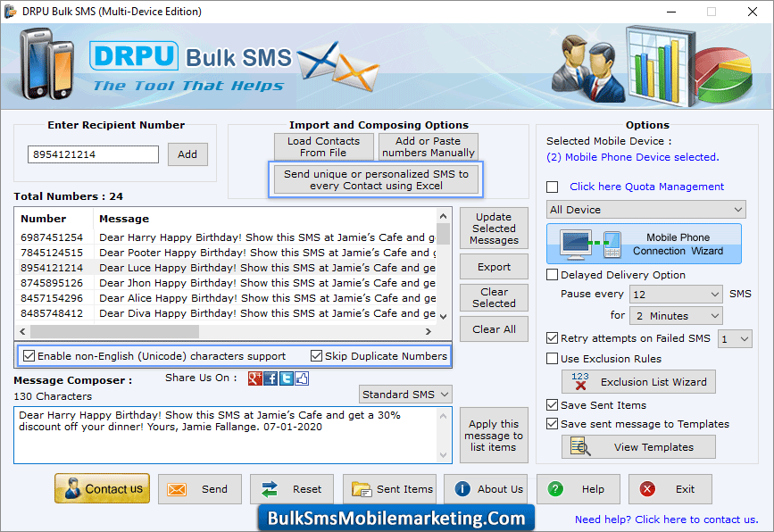This screenshot has height=532, width=774.
Task: Uncheck Save sent message to Templates
Action: point(553,424)
